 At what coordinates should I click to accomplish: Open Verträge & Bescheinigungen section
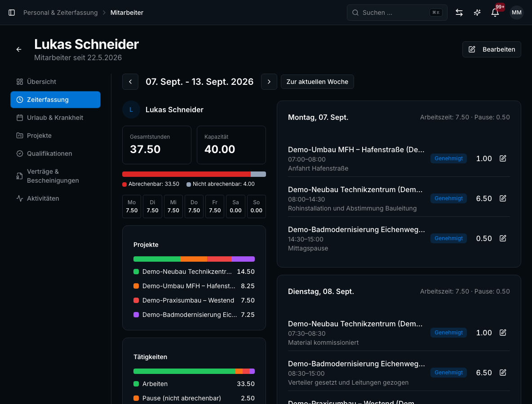pos(56,176)
